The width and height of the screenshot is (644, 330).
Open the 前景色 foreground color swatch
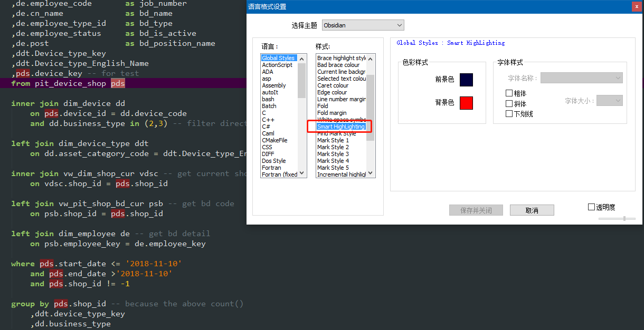coord(466,80)
